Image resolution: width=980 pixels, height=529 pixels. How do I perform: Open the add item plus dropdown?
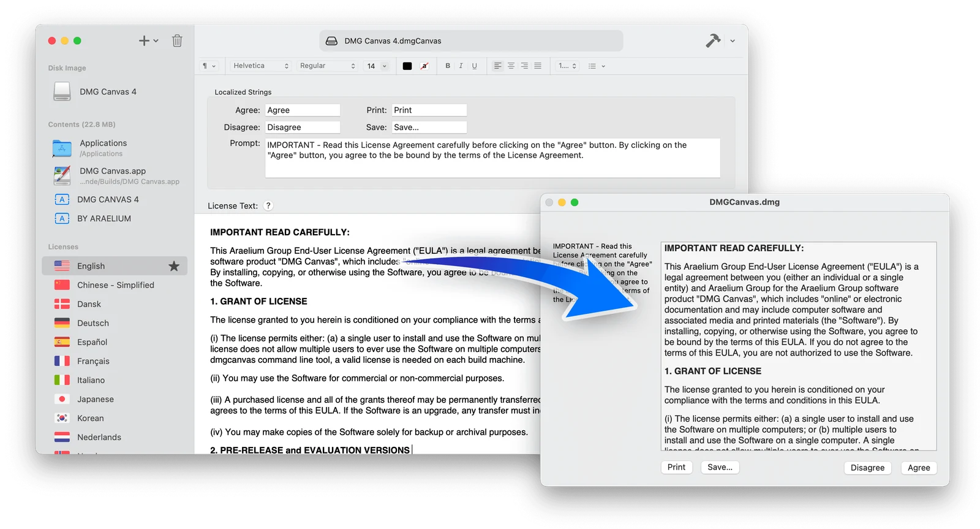(148, 40)
